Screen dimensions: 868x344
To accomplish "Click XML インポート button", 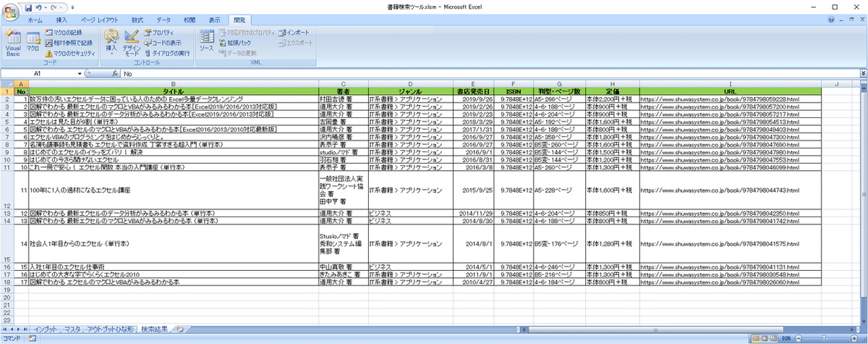I will coord(293,33).
